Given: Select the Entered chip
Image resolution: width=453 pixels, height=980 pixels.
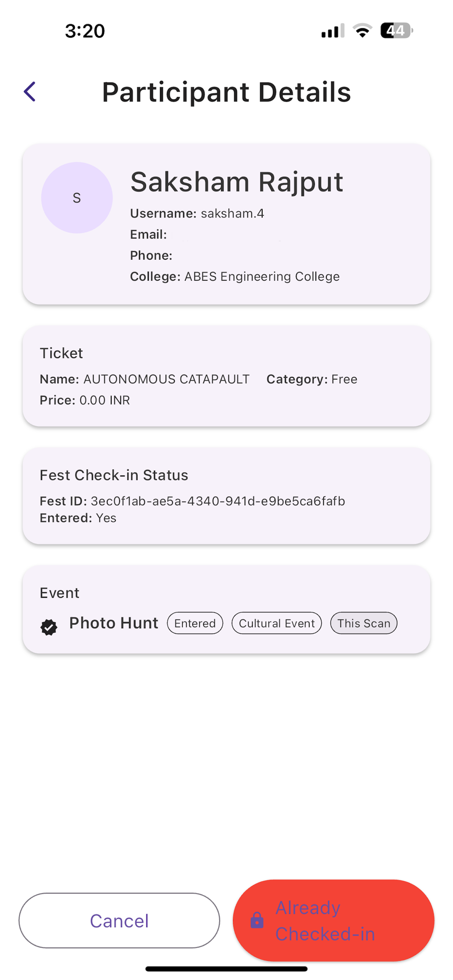Looking at the screenshot, I should tap(195, 623).
